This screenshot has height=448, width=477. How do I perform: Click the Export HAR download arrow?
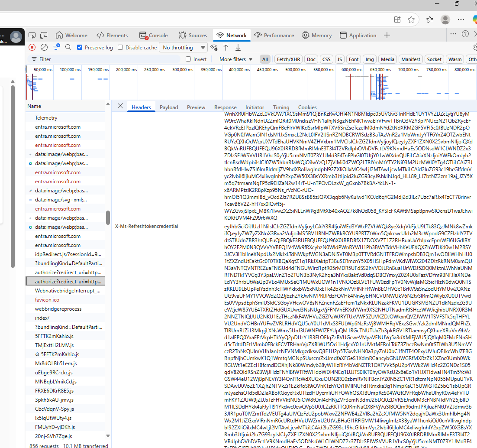click(x=238, y=47)
